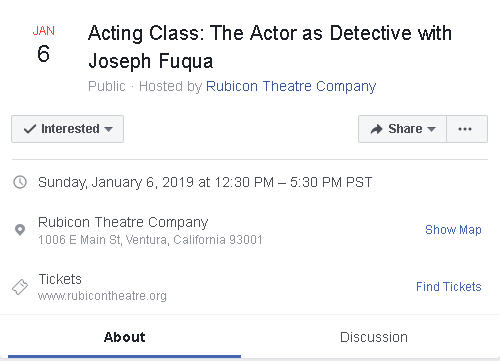Open the Rubicon Theatre Company host link

291,86
